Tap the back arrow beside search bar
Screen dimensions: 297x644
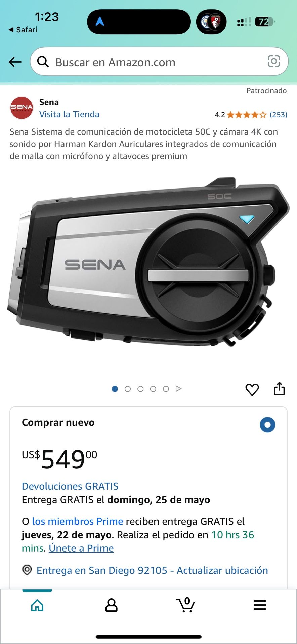(15, 62)
